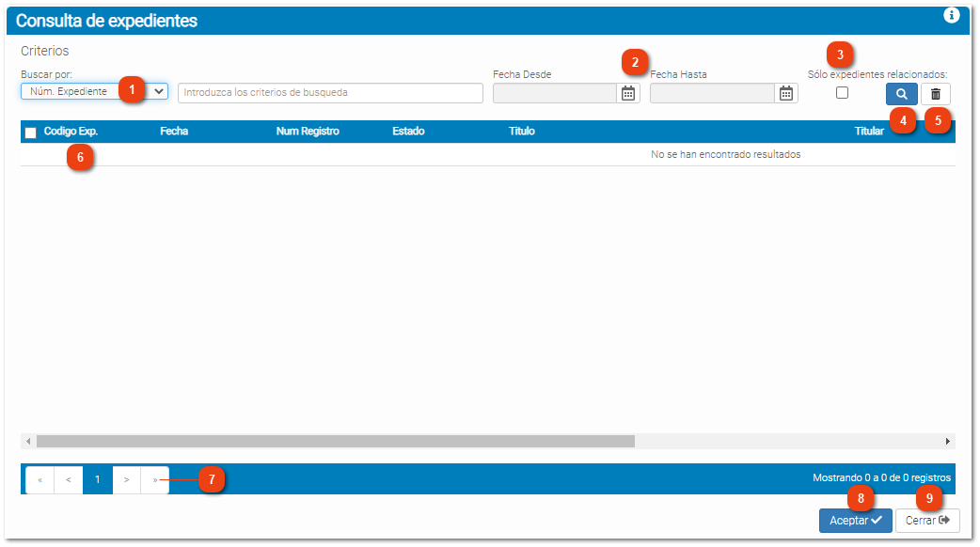Select page 1 in pagination
Image resolution: width=980 pixels, height=547 pixels.
(98, 480)
